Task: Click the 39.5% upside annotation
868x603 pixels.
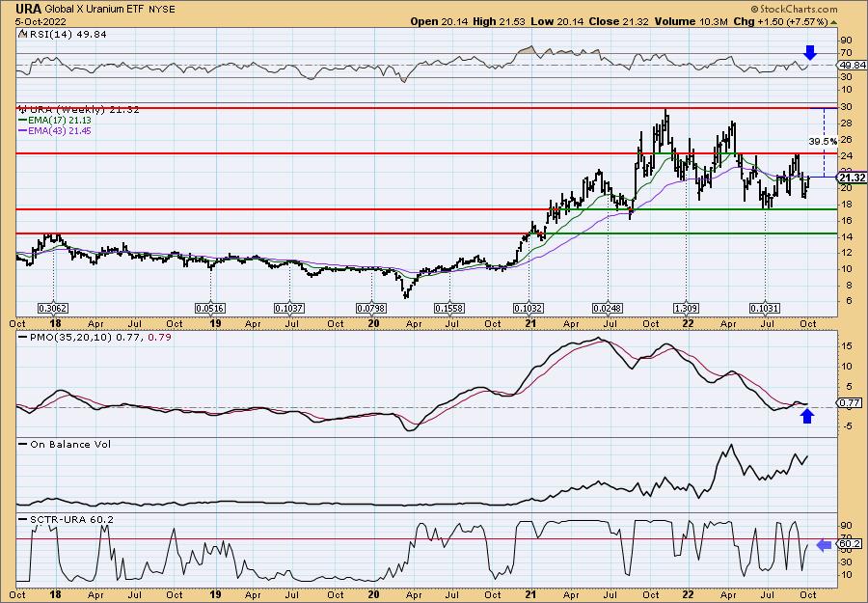Action: (824, 142)
